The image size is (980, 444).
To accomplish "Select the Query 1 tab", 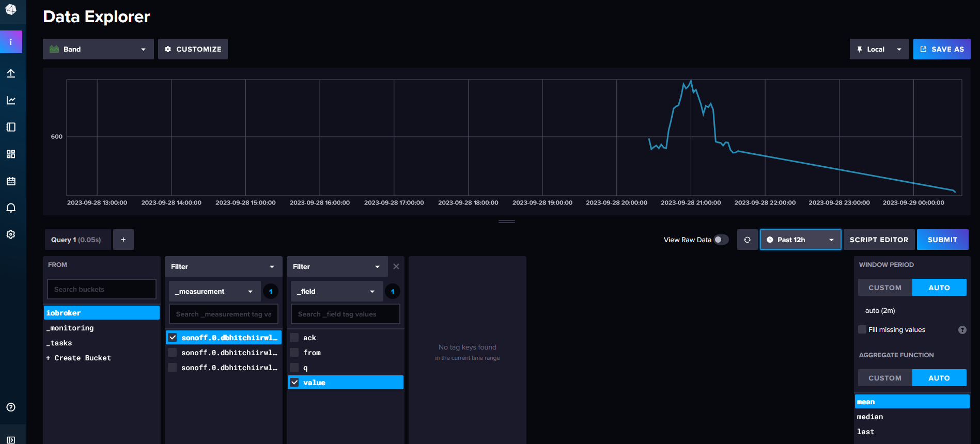I will point(77,240).
